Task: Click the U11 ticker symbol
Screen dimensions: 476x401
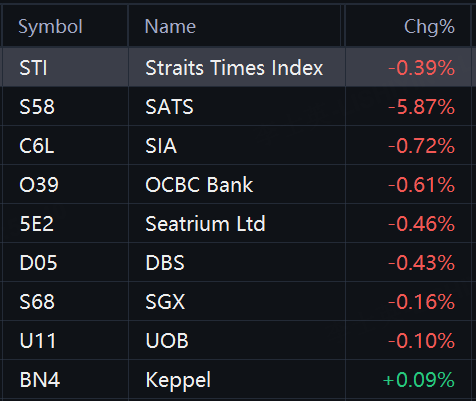Action: [x=37, y=341]
